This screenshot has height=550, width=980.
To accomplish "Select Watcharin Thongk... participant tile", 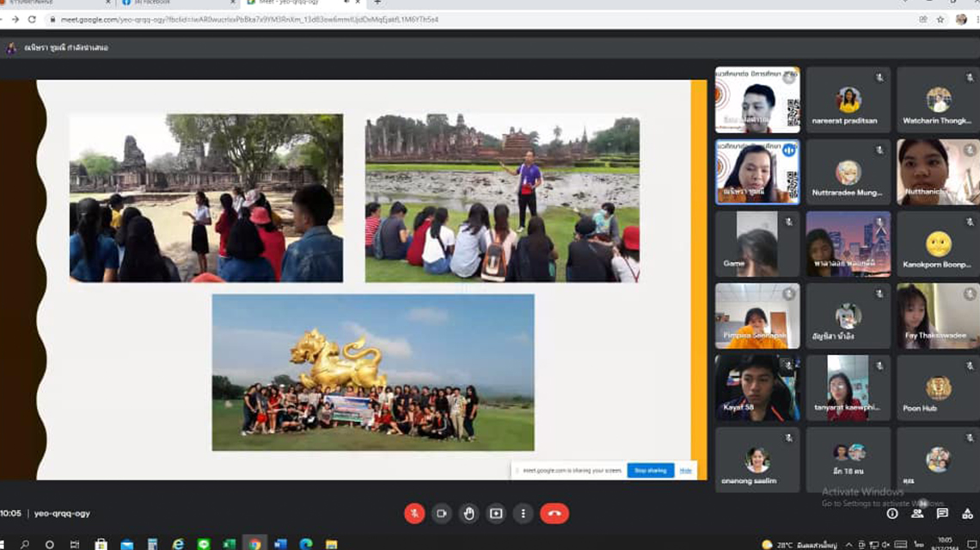I will pyautogui.click(x=938, y=100).
